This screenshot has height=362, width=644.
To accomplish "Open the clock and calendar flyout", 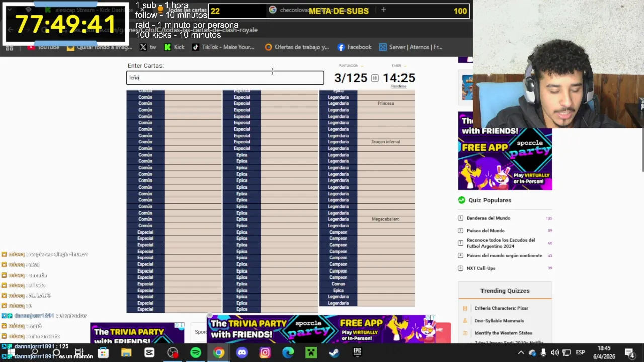I will click(604, 352).
